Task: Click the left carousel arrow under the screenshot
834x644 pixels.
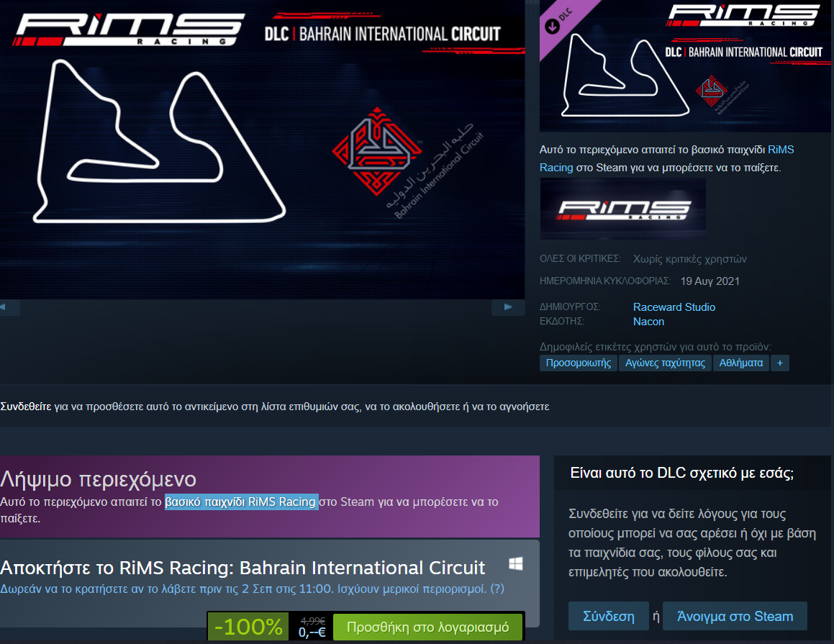Action: tap(9, 307)
